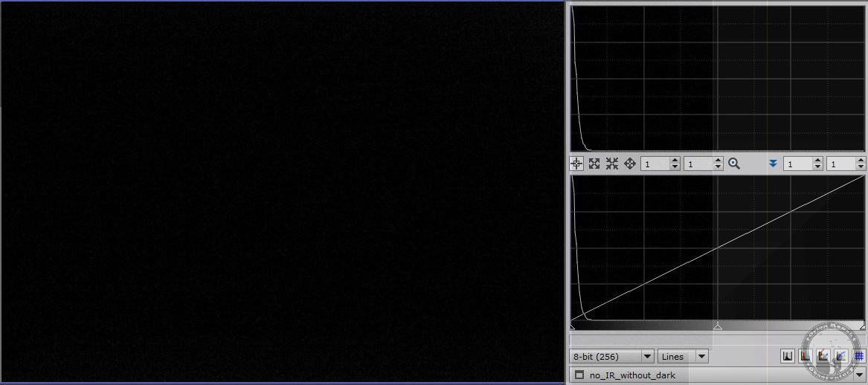This screenshot has width=868, height=385.
Task: Toggle the red raw RGB histogram button
Action: coord(806,357)
